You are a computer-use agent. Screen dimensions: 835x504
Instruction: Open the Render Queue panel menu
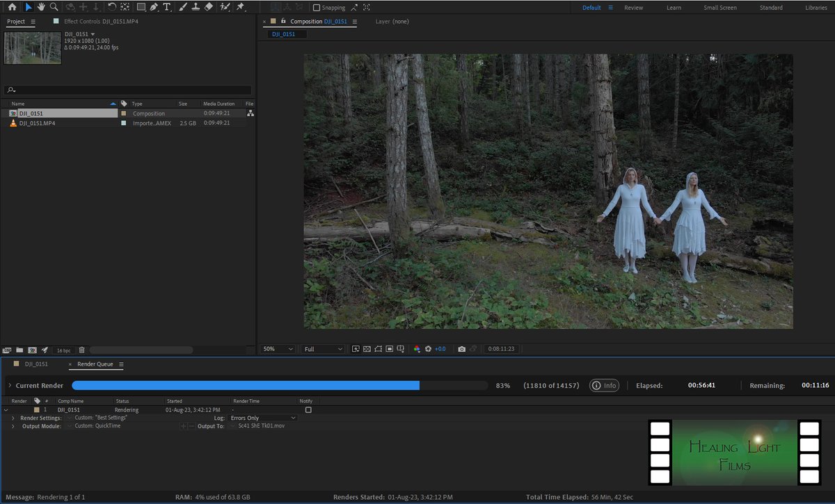click(121, 364)
